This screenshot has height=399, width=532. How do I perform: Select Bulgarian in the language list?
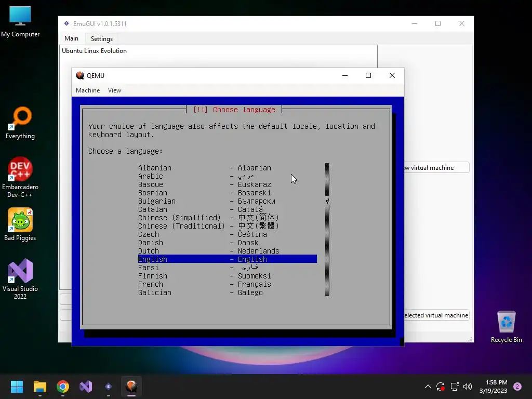coord(228,201)
